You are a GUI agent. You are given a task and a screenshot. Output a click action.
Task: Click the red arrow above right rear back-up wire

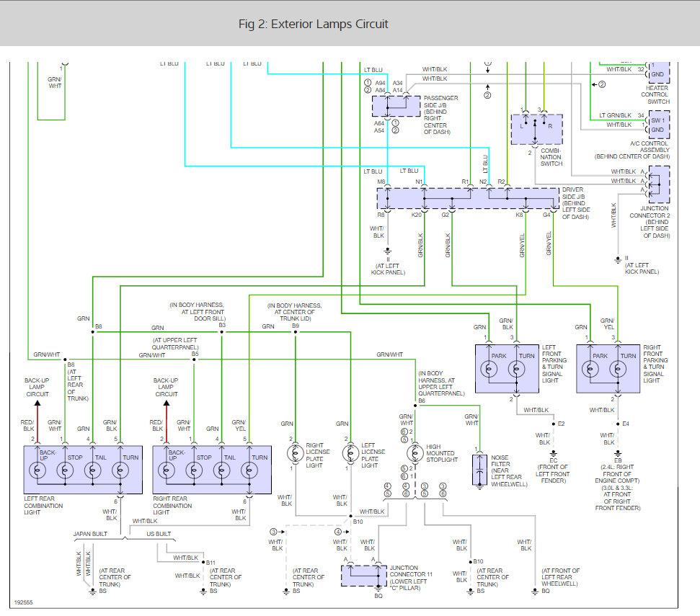[x=167, y=403]
